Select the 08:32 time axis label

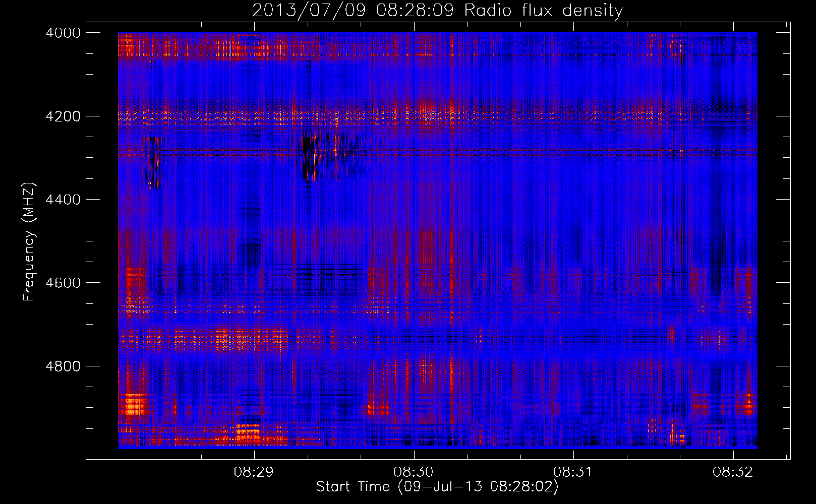[x=733, y=472]
